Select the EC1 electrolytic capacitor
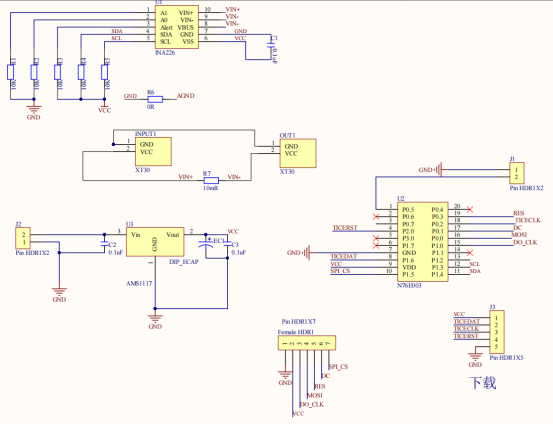Screen dimensions: 553x424 [x=206, y=244]
